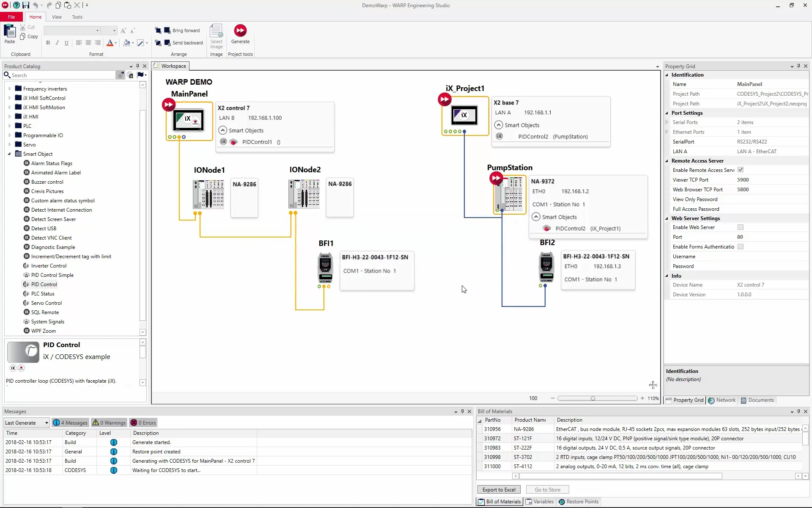Collapse Smart Objects in X2 control 7
Screen dimensions: 812x508
[222, 130]
